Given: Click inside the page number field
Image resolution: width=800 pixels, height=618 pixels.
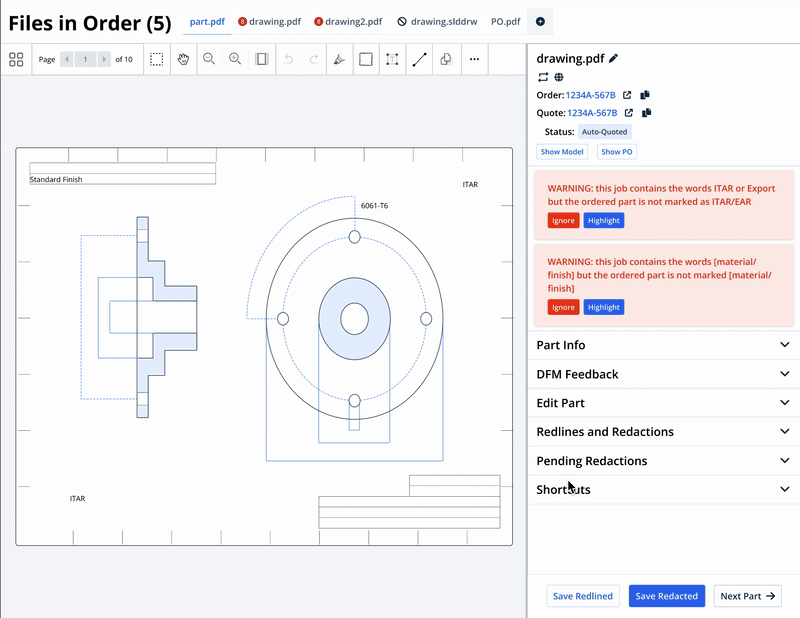Looking at the screenshot, I should (x=84, y=59).
